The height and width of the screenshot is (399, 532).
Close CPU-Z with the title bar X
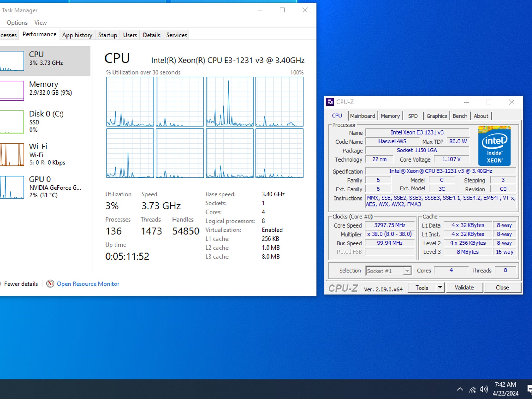[x=511, y=102]
